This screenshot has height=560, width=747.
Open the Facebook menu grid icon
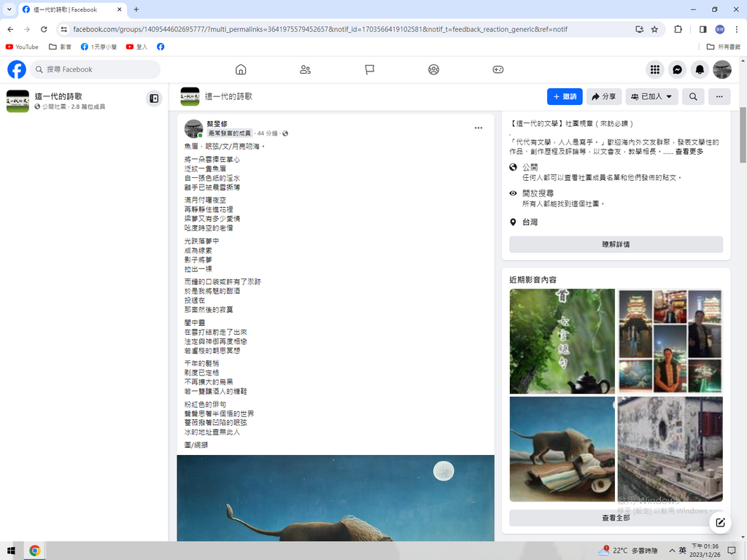[655, 69]
